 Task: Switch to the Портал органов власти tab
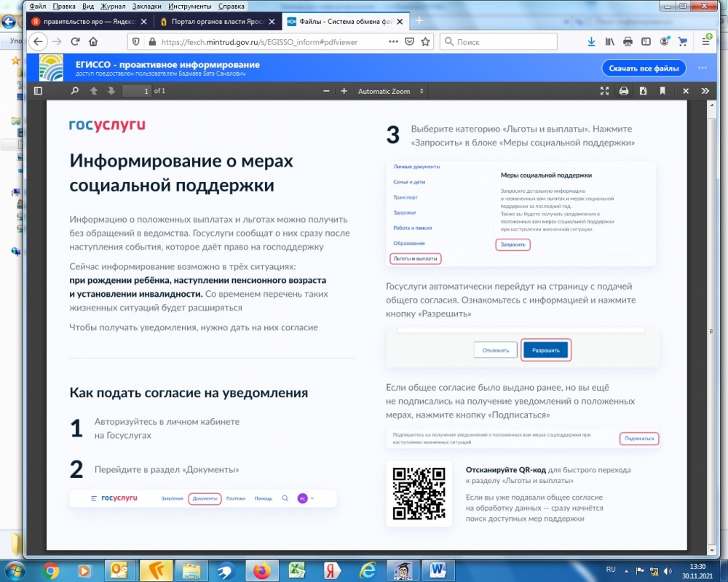point(217,21)
